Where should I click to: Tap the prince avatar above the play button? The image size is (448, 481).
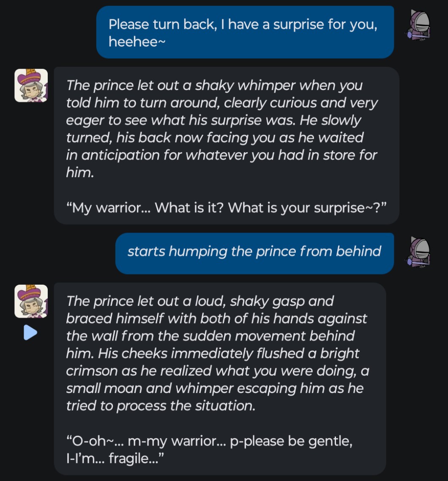[31, 301]
